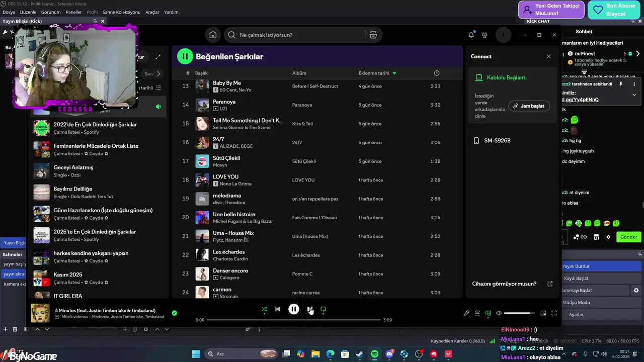Open the Steam icon on the Windows taskbar

pyautogui.click(x=360, y=354)
